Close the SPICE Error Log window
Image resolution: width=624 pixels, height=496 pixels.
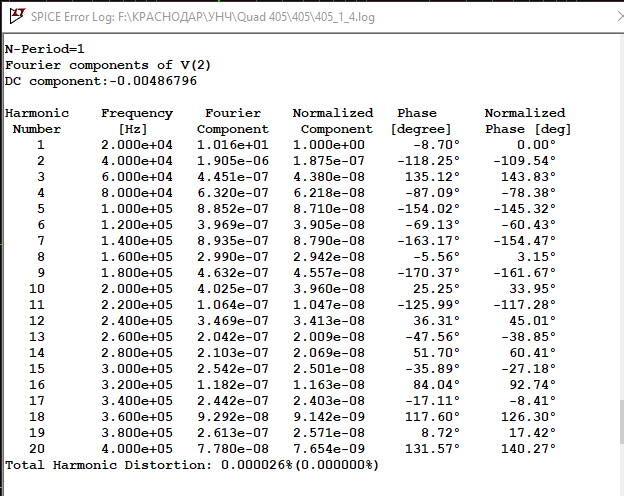620,16
